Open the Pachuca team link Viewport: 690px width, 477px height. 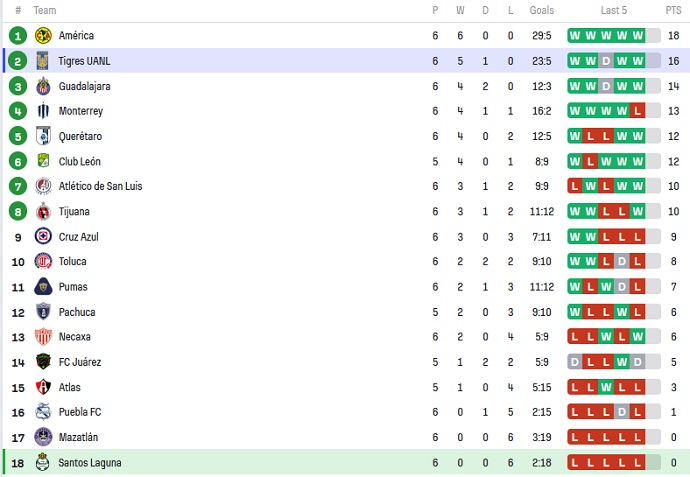(77, 312)
